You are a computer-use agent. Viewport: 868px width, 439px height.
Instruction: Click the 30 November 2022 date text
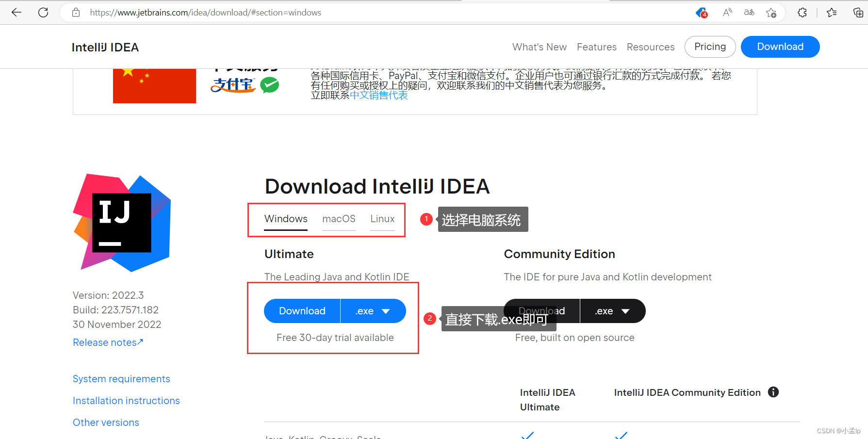point(117,325)
